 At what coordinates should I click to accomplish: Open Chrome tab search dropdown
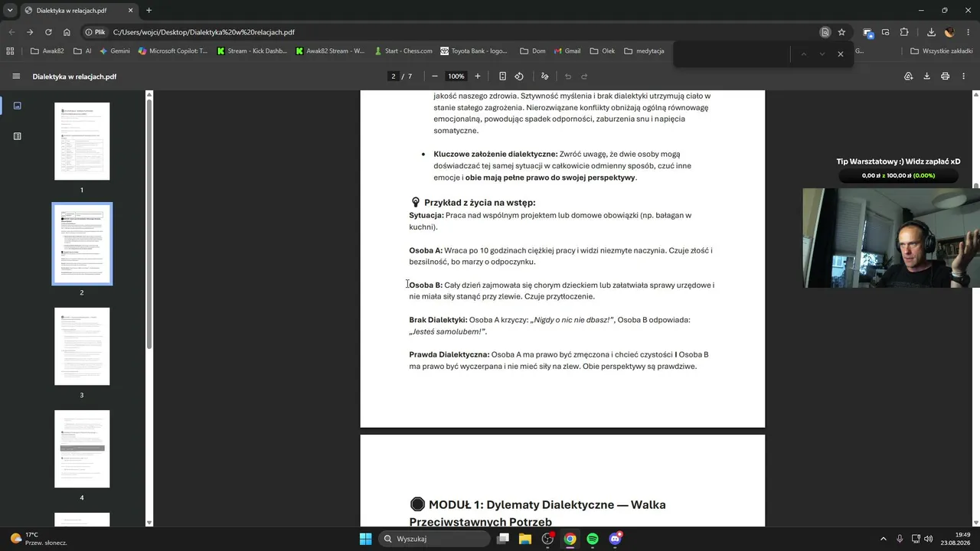(10, 11)
